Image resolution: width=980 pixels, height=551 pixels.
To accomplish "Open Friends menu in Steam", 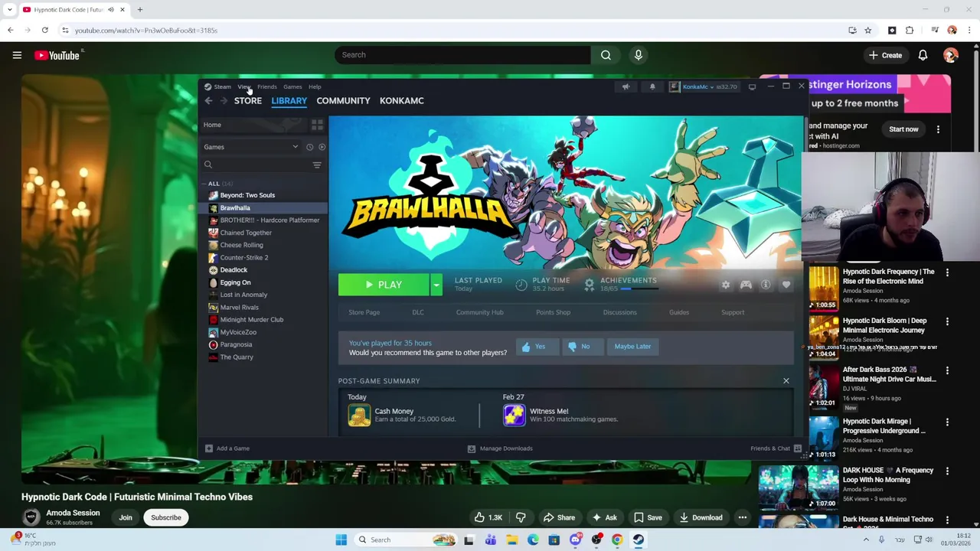I will pyautogui.click(x=266, y=86).
